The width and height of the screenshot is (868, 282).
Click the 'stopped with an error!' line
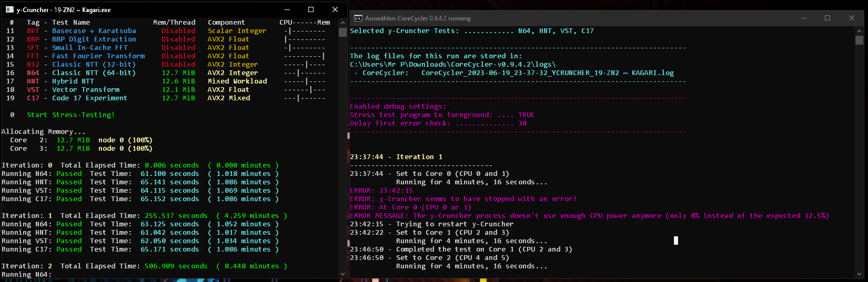463,199
